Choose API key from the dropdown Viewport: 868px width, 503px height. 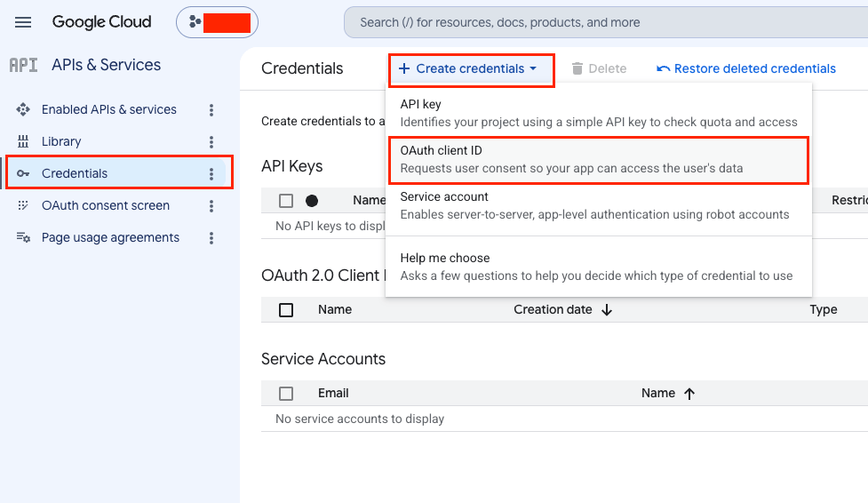[599, 113]
